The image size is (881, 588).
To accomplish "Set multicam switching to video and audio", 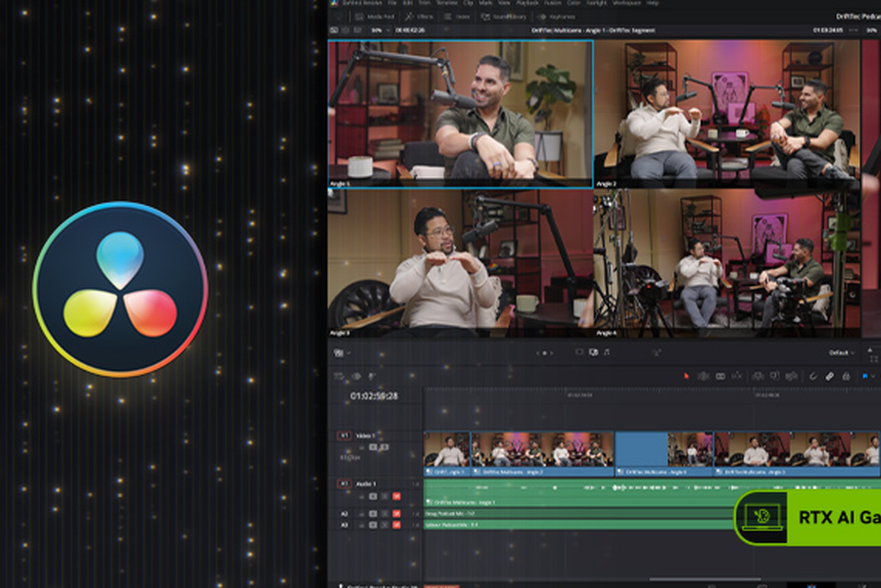I will pyautogui.click(x=594, y=352).
